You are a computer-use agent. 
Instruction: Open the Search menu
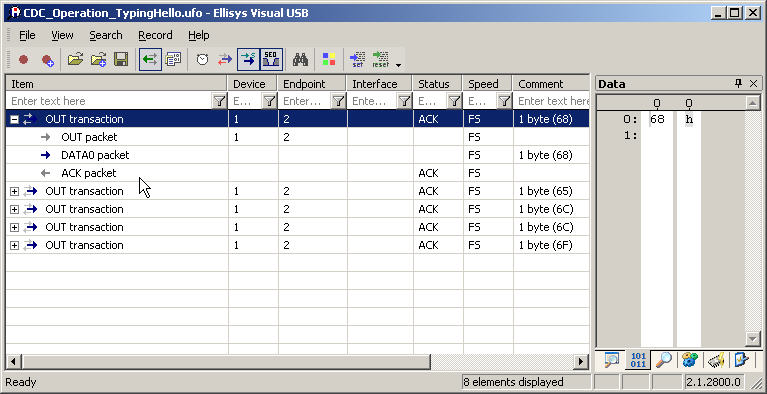pyautogui.click(x=106, y=35)
